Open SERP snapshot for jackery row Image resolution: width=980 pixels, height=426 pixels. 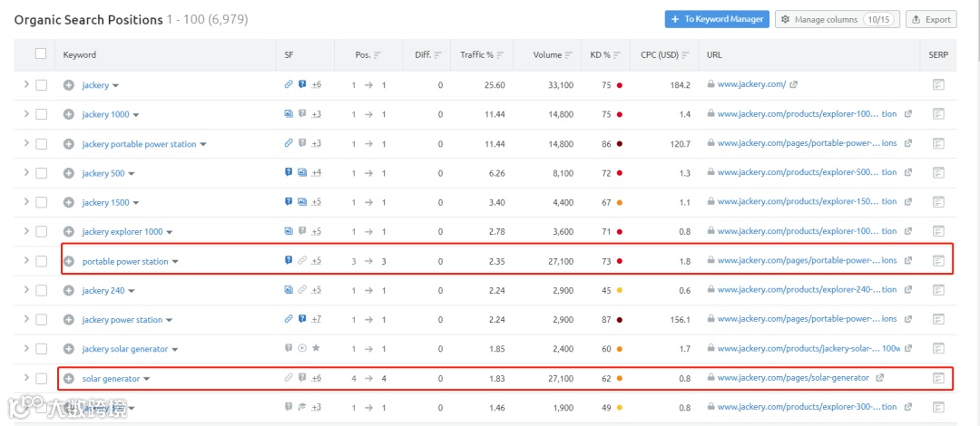click(x=937, y=84)
